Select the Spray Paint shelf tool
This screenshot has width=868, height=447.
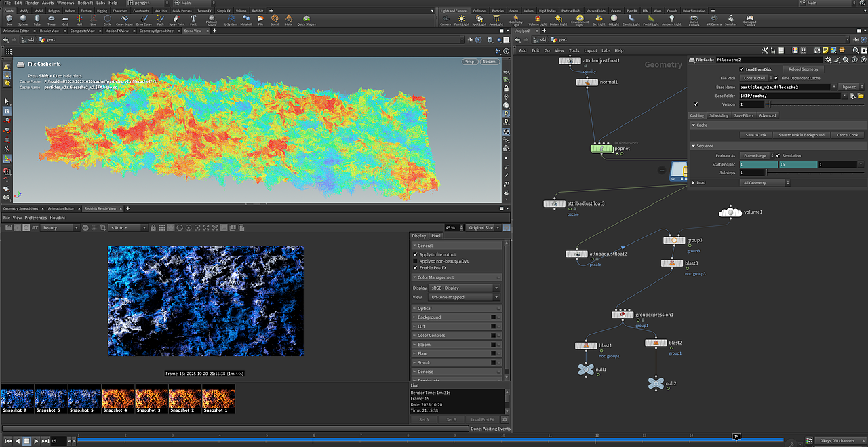tap(176, 20)
